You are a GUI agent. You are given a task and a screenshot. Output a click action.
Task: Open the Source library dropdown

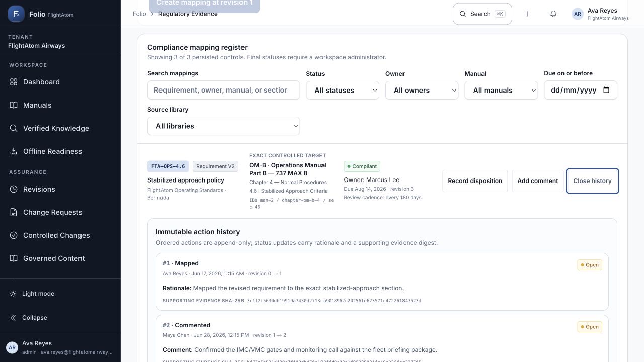(x=223, y=126)
